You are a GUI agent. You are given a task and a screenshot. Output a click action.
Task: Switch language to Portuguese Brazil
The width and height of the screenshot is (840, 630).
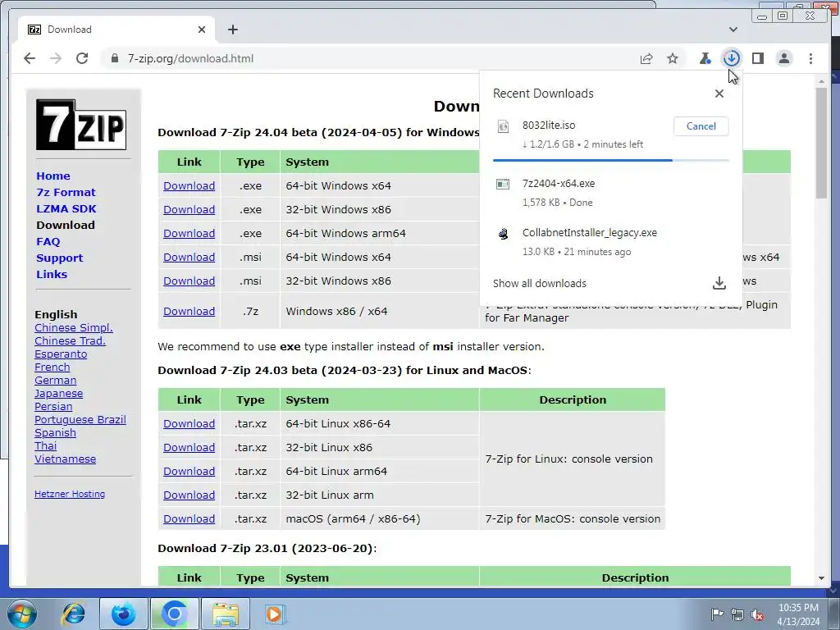coord(80,419)
